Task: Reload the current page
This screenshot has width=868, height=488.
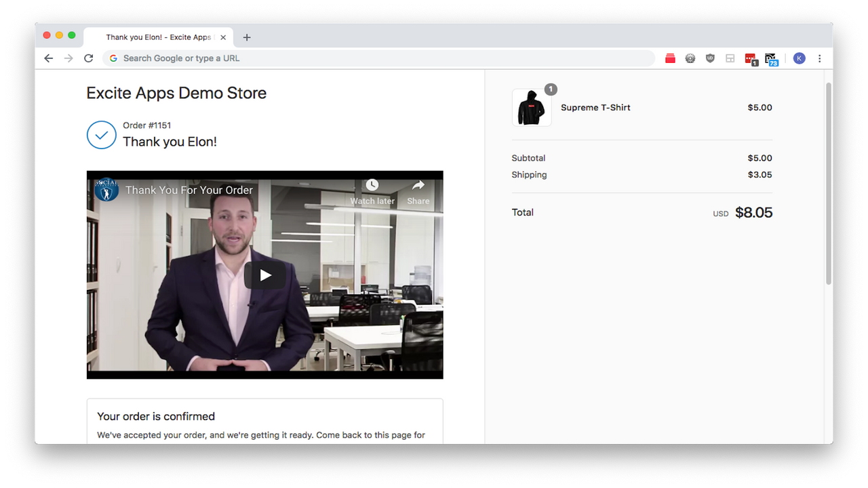Action: coord(88,58)
